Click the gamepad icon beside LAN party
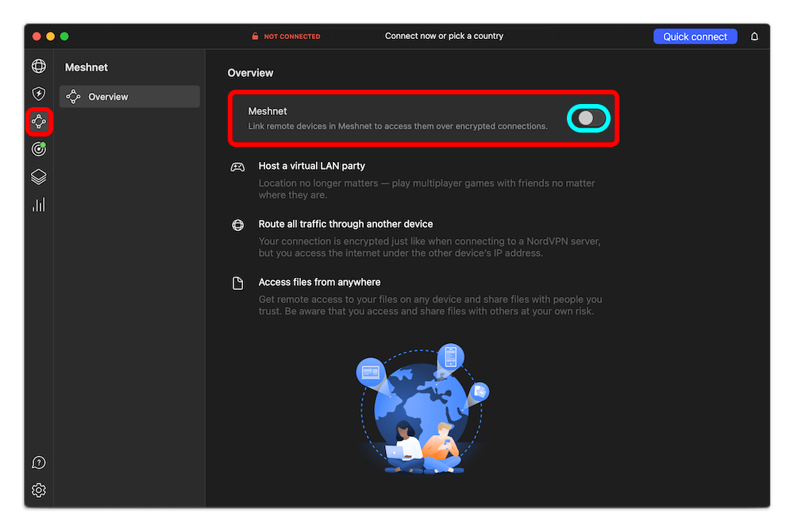The width and height of the screenshot is (794, 532). pos(237,167)
